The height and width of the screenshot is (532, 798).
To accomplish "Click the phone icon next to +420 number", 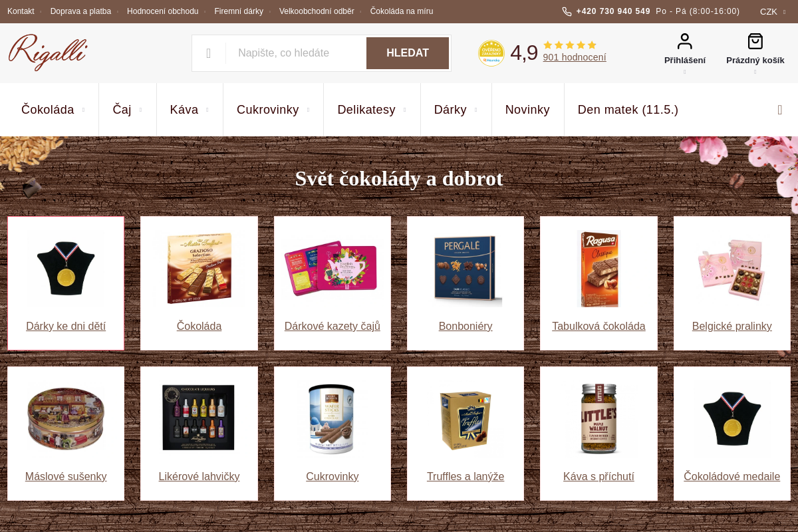I will (567, 11).
